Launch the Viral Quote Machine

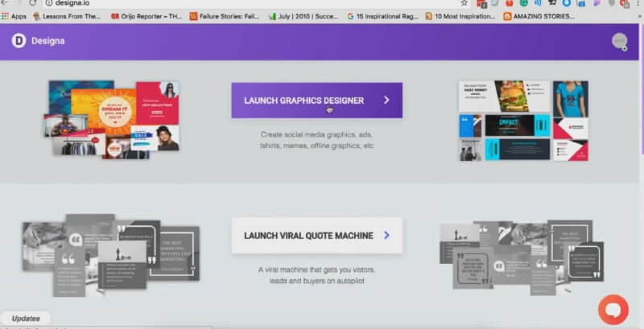pos(316,236)
